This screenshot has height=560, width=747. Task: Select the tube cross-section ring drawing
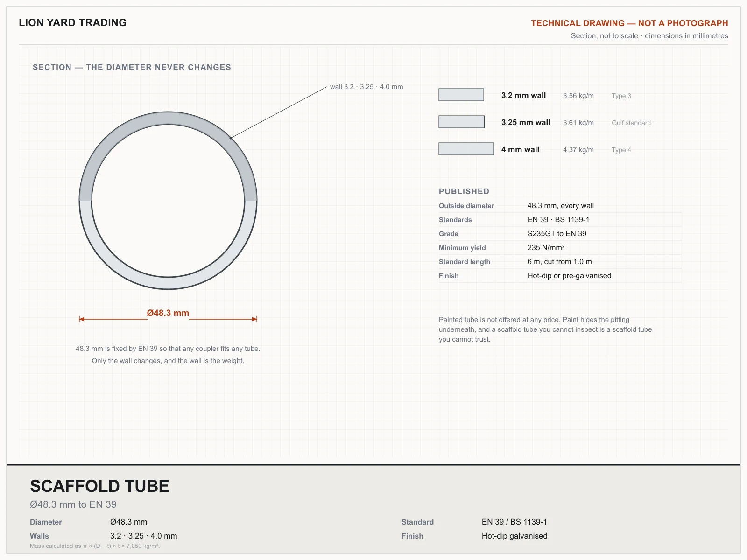pyautogui.click(x=168, y=201)
